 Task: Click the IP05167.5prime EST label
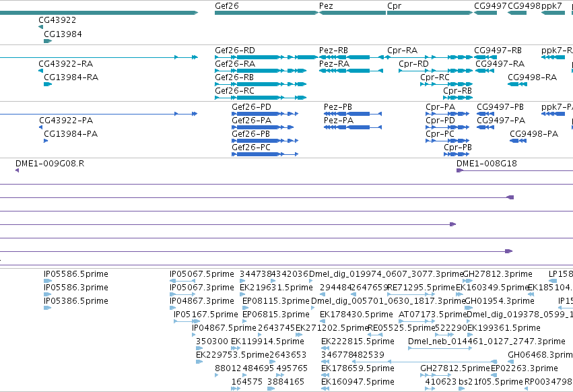[206, 315]
